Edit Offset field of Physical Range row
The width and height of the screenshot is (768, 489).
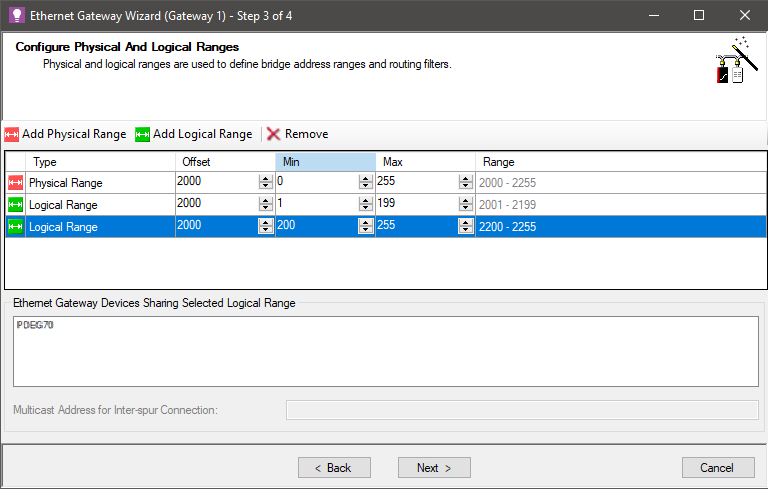pyautogui.click(x=217, y=182)
